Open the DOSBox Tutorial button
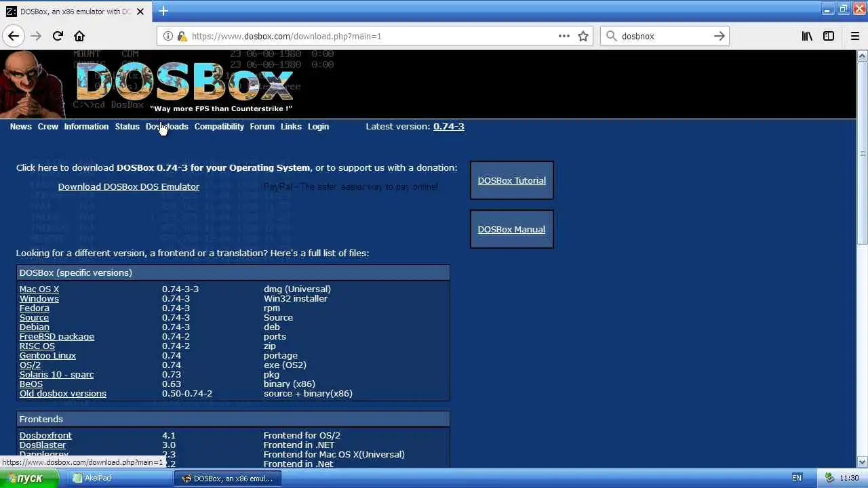The width and height of the screenshot is (868, 488). (512, 180)
